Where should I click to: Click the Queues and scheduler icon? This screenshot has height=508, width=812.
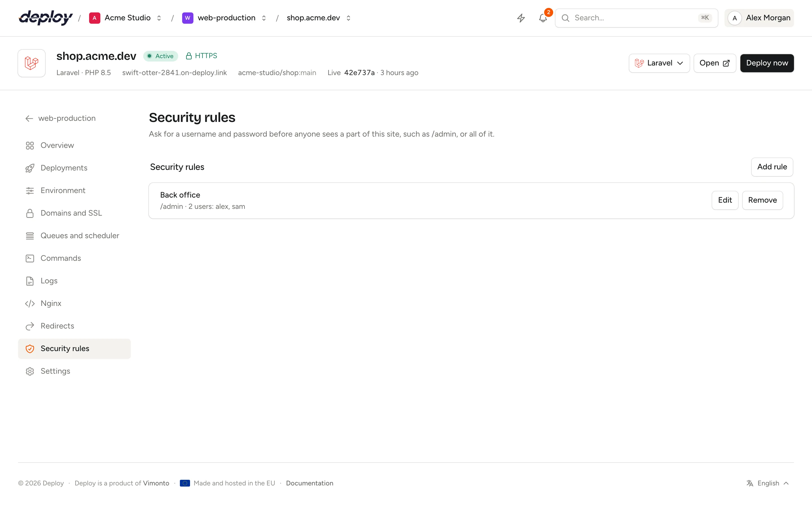pyautogui.click(x=30, y=236)
